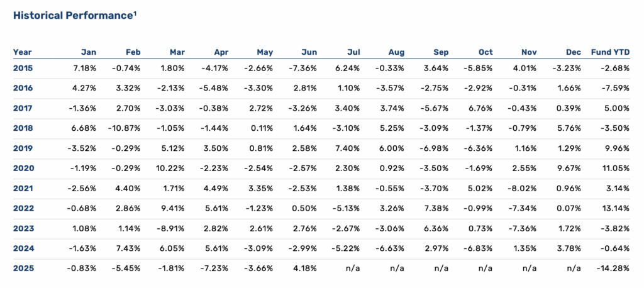Click the 2025 Fund YTD value -14.28%

(613, 269)
